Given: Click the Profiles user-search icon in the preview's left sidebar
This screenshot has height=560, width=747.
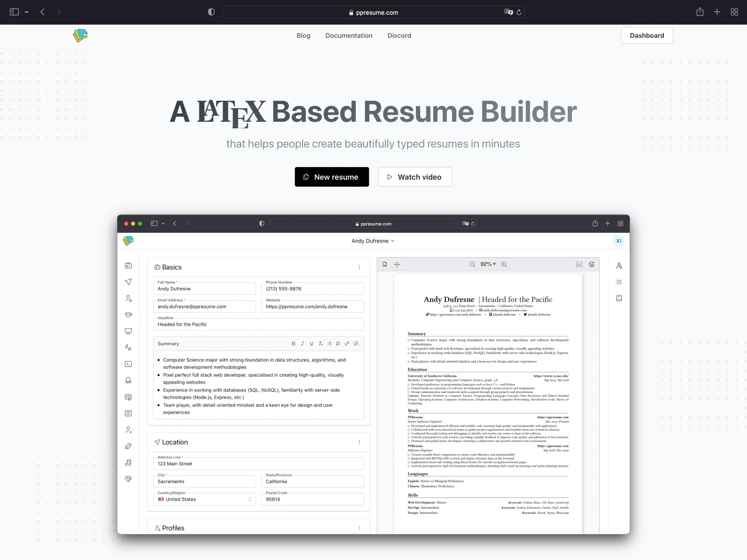Looking at the screenshot, I should pos(128,298).
